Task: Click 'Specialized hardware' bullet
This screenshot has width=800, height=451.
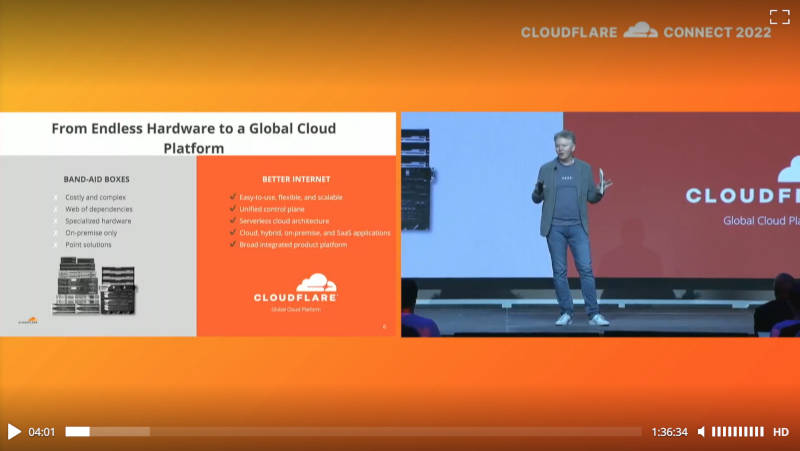Action: coord(98,221)
